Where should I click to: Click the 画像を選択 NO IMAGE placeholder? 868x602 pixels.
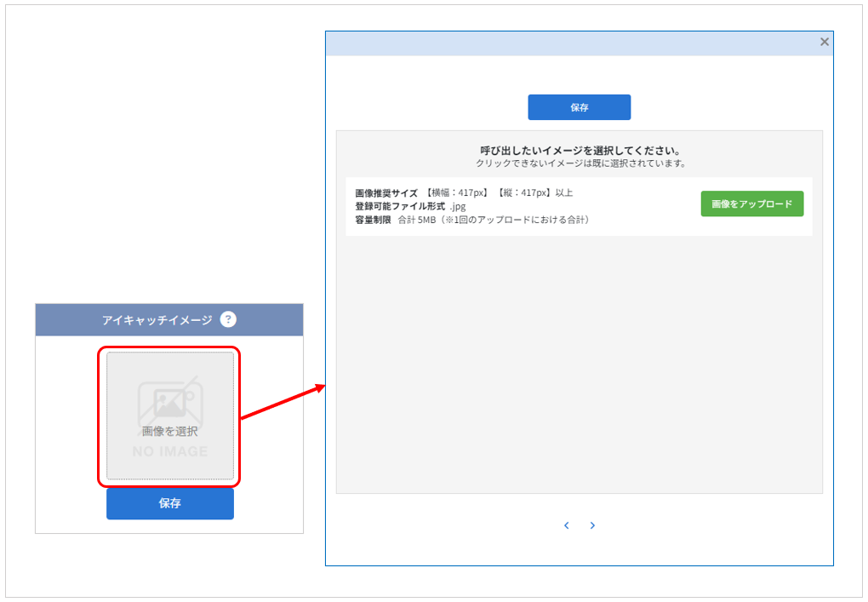coord(170,416)
